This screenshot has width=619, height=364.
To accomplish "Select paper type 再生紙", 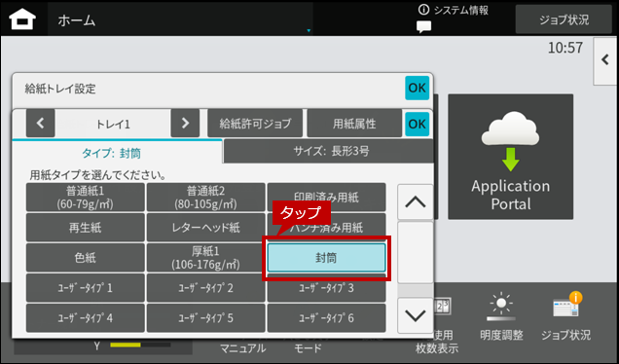I will 86,228.
